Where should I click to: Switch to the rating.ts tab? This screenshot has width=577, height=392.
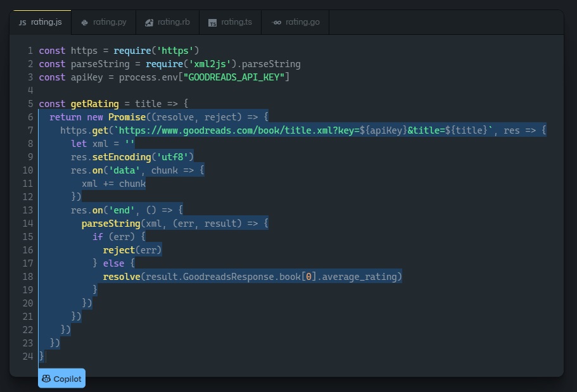231,22
